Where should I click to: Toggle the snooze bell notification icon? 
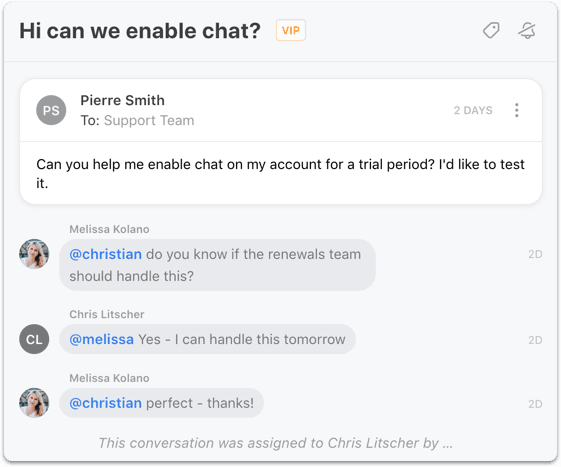pos(527,30)
